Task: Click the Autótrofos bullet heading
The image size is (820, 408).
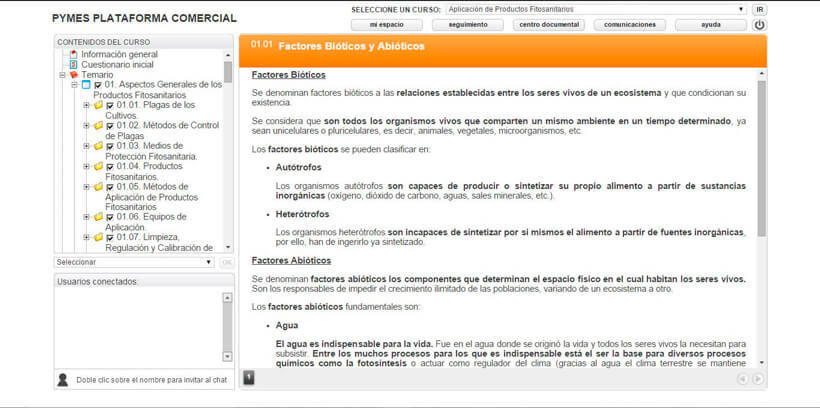Action: [x=299, y=168]
